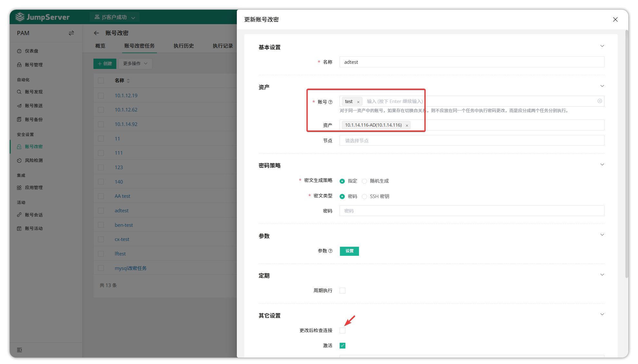Remove the 10.1.14.116-AD asset tag
The width and height of the screenshot is (638, 364).
[407, 126]
